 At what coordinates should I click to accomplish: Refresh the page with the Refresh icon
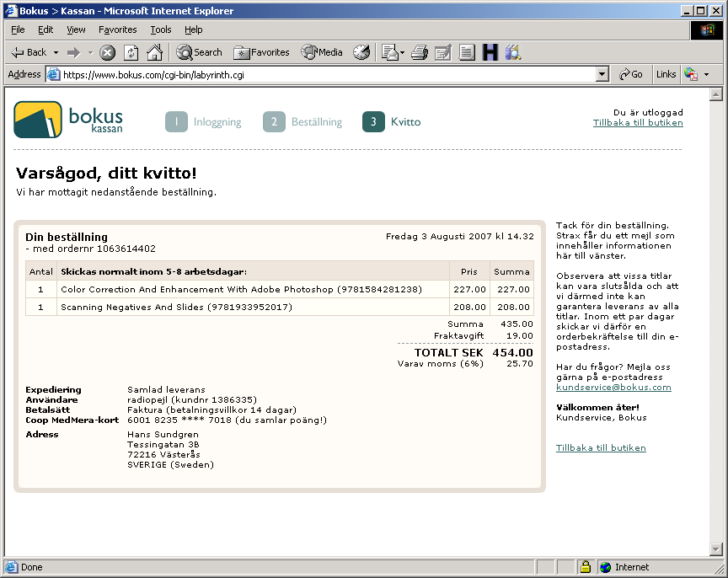pyautogui.click(x=131, y=52)
